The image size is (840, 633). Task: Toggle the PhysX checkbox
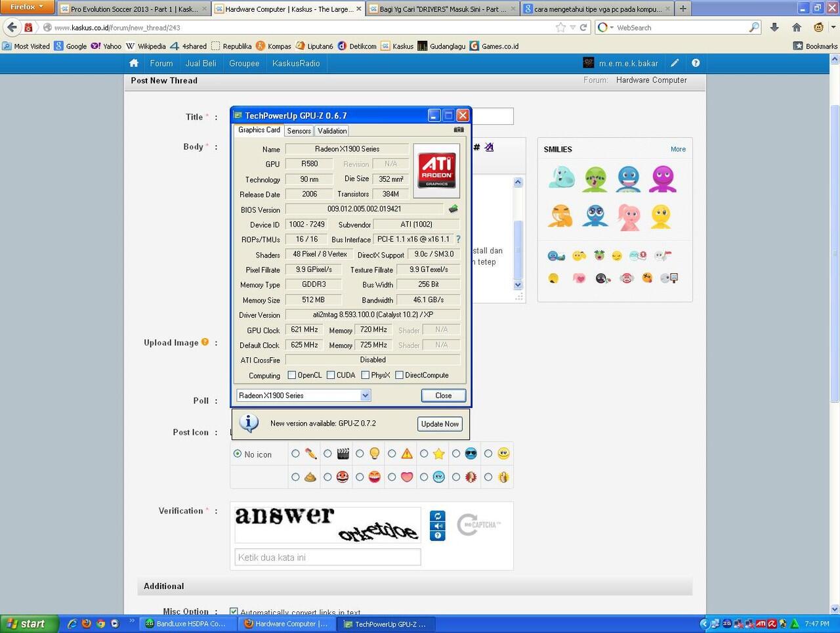click(365, 375)
